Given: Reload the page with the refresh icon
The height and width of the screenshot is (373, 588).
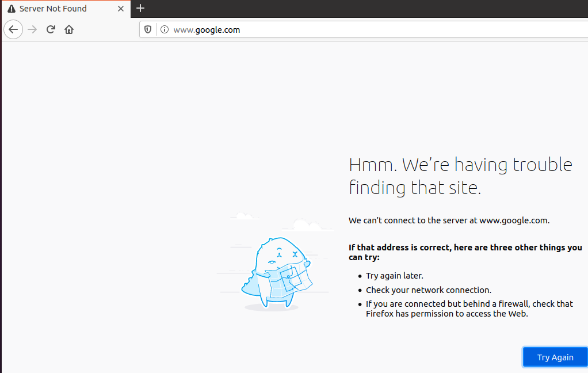Looking at the screenshot, I should pyautogui.click(x=51, y=29).
